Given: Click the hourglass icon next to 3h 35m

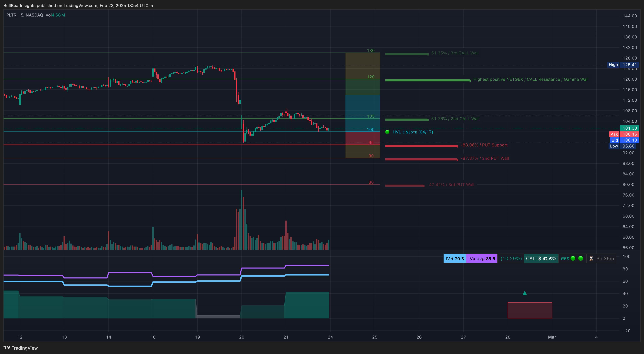Looking at the screenshot, I should 591,258.
